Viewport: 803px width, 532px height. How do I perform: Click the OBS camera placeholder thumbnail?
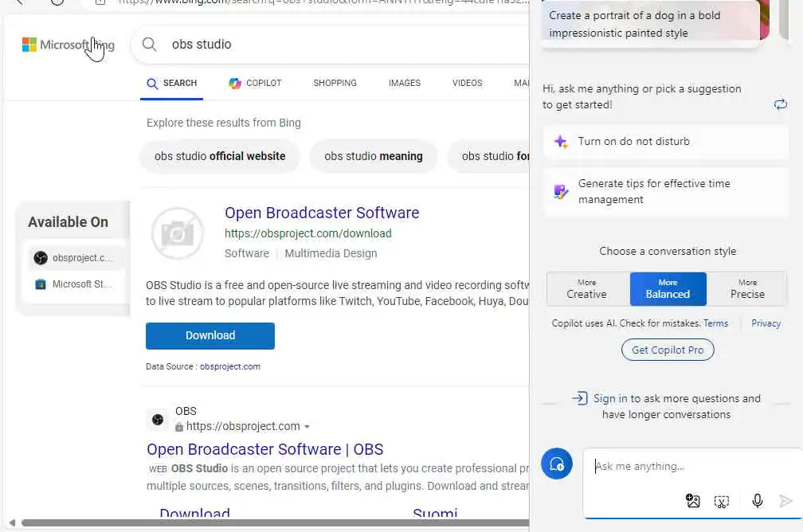(x=178, y=233)
